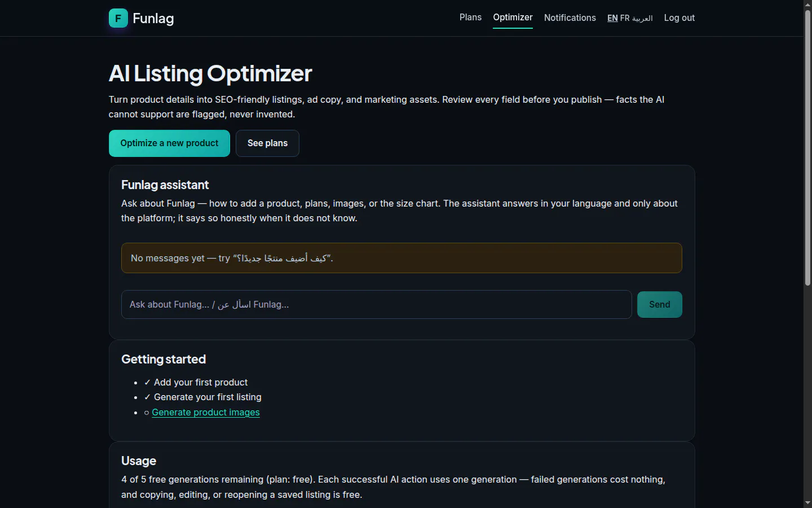This screenshot has height=508, width=812.
Task: Click the Funlag F logo icon
Action: (118, 18)
